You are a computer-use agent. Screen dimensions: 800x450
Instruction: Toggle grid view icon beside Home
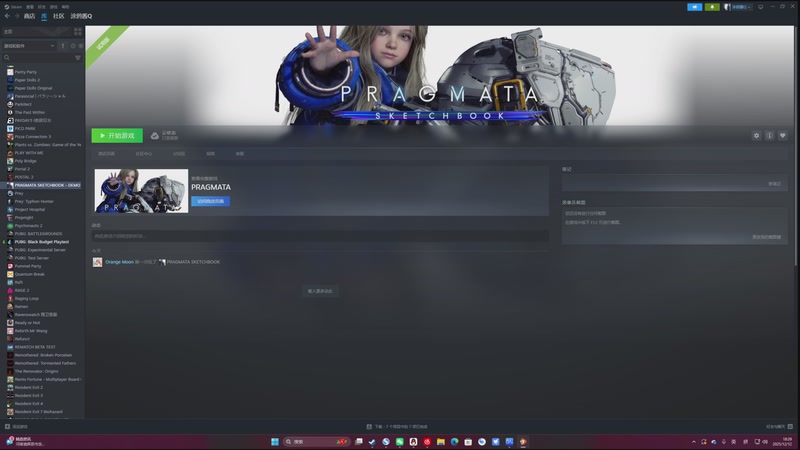click(x=78, y=32)
